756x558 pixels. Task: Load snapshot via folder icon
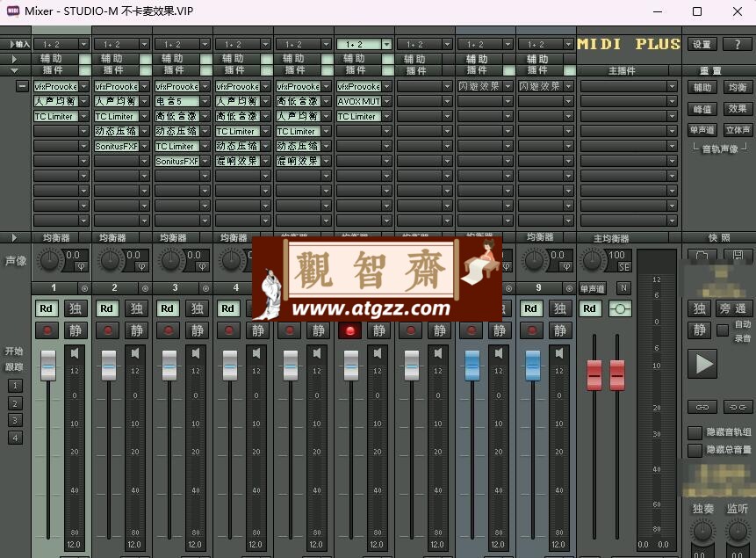click(x=702, y=255)
